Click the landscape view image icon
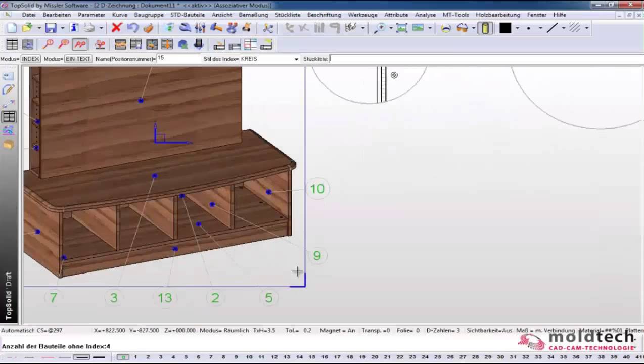Screen dimensions: 644x364 pyautogui.click(x=418, y=28)
